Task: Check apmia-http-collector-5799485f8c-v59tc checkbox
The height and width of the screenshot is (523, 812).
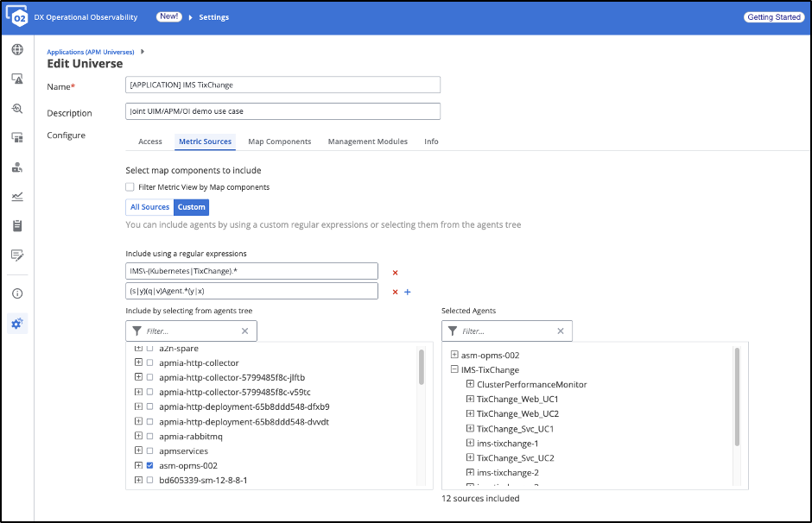Action: point(149,392)
